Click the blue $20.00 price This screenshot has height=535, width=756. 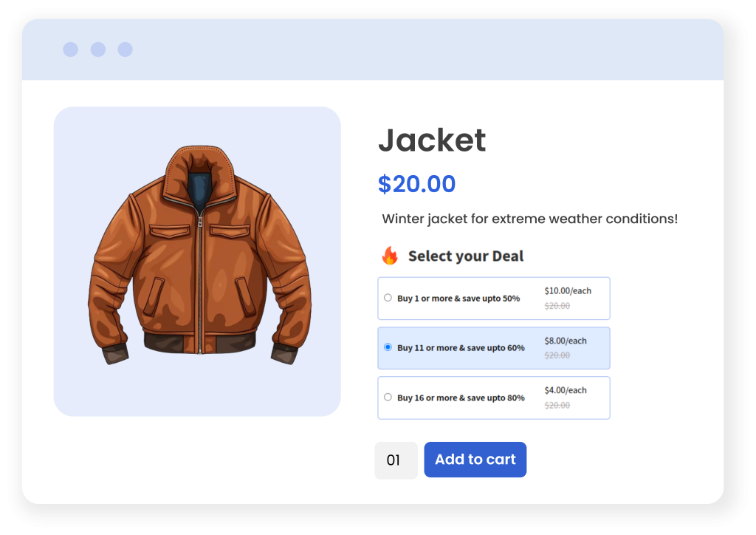[416, 184]
